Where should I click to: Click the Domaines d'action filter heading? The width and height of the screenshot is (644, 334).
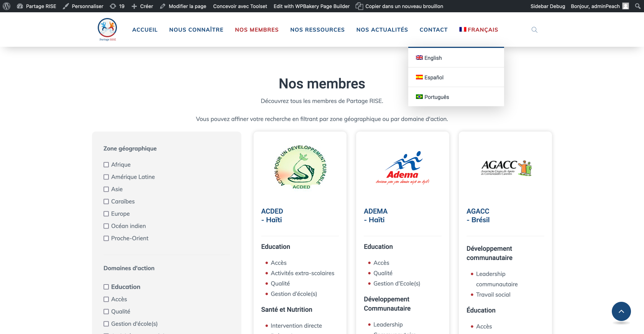coord(129,268)
